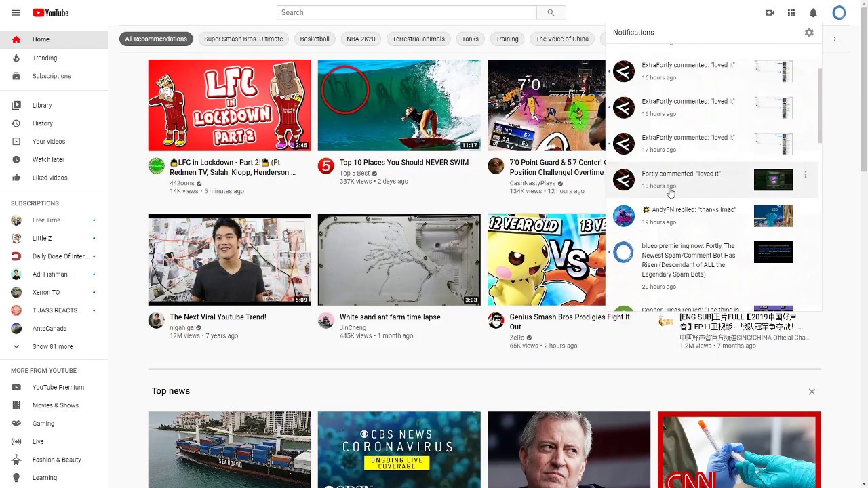
Task: Play Top 10 Places NEVER SWIM thumbnail
Action: pos(399,105)
